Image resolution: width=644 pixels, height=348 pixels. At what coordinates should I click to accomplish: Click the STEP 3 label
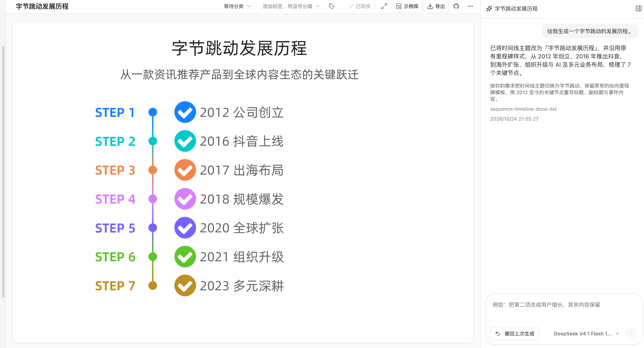tap(115, 170)
